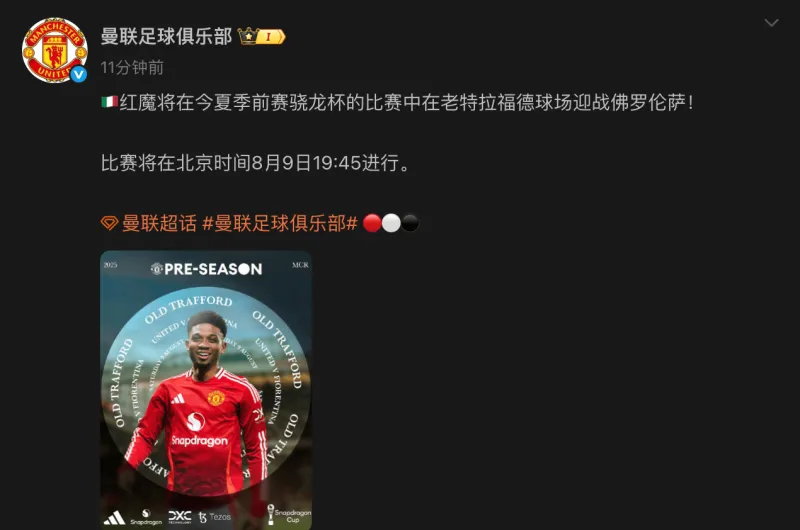Click the gold crown membership badge
800x530 pixels.
(x=261, y=36)
